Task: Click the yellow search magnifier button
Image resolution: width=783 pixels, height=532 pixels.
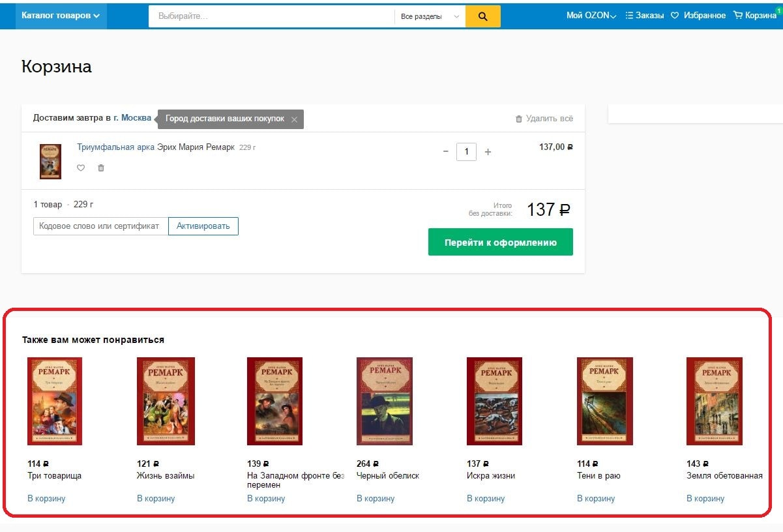Action: tap(483, 16)
